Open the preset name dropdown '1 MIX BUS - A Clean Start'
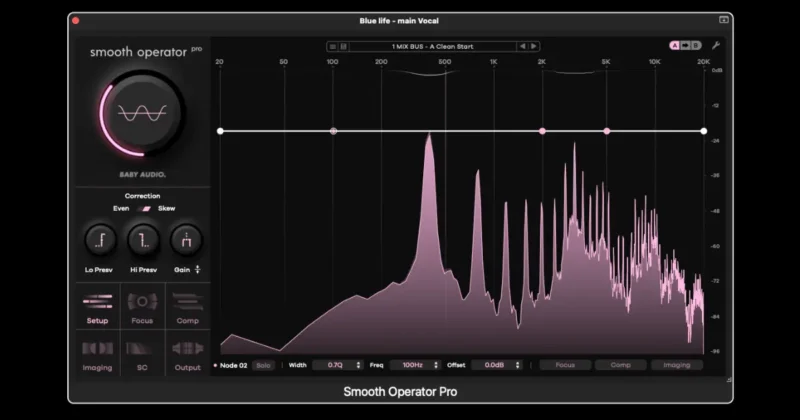The image size is (800, 420). click(x=433, y=46)
